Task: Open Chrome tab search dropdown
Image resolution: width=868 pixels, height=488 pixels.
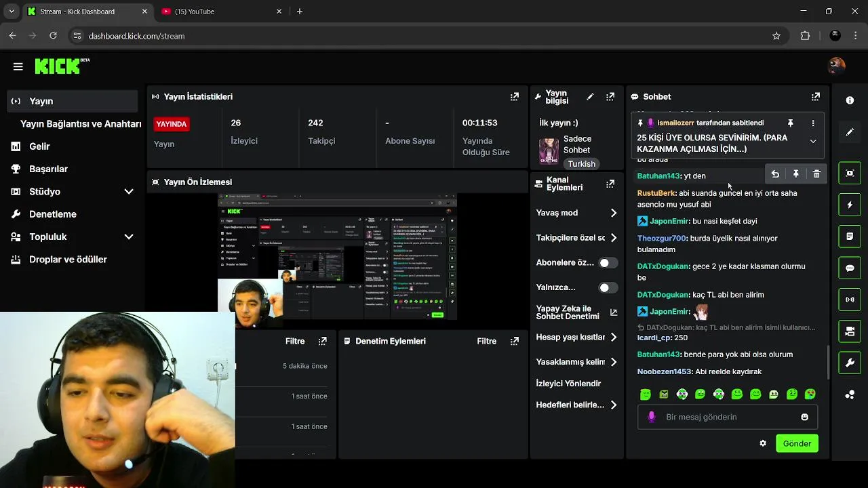Action: [x=10, y=12]
